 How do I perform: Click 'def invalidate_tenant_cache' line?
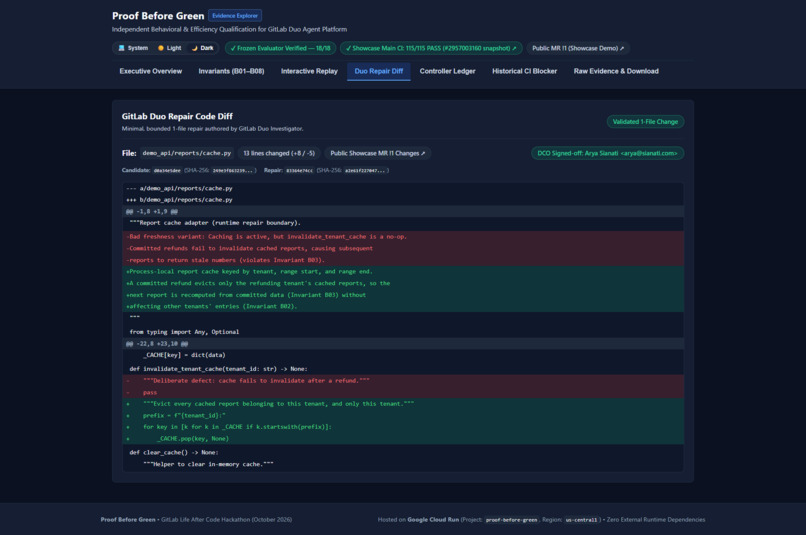tap(403, 369)
